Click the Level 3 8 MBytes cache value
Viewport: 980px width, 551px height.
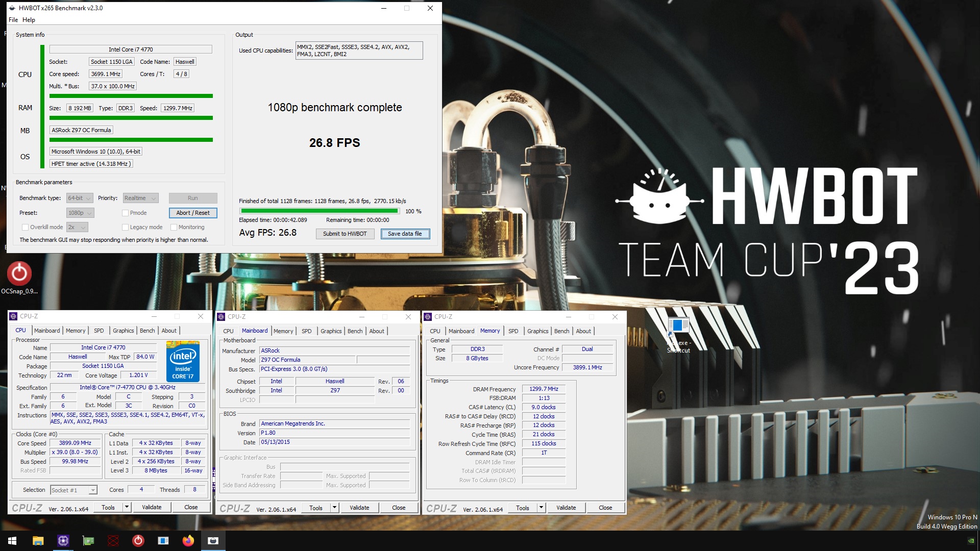coord(156,470)
